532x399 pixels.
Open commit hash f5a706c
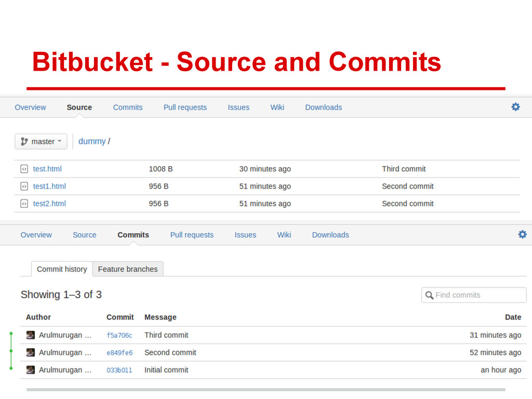(119, 335)
